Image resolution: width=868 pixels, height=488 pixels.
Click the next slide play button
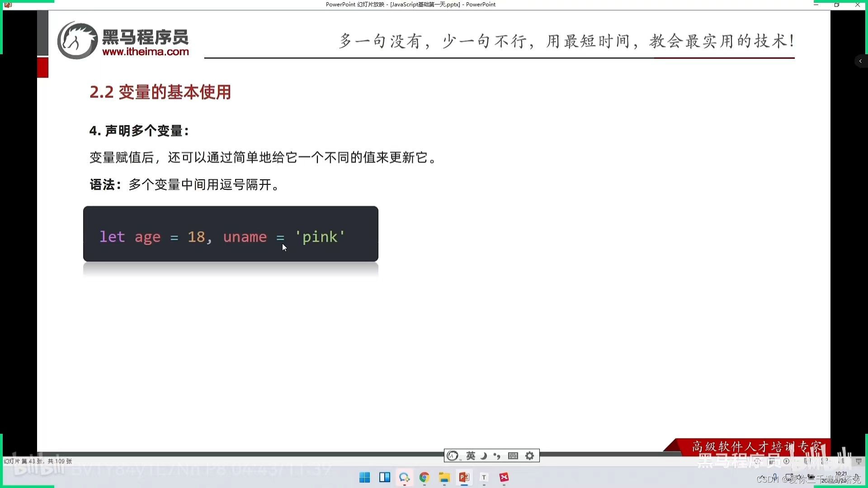pyautogui.click(x=787, y=461)
